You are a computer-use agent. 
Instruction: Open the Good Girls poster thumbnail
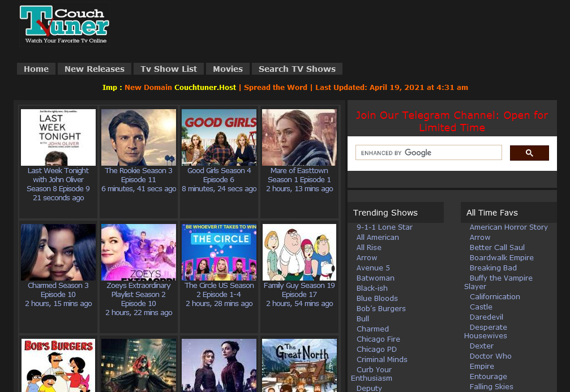(x=219, y=137)
